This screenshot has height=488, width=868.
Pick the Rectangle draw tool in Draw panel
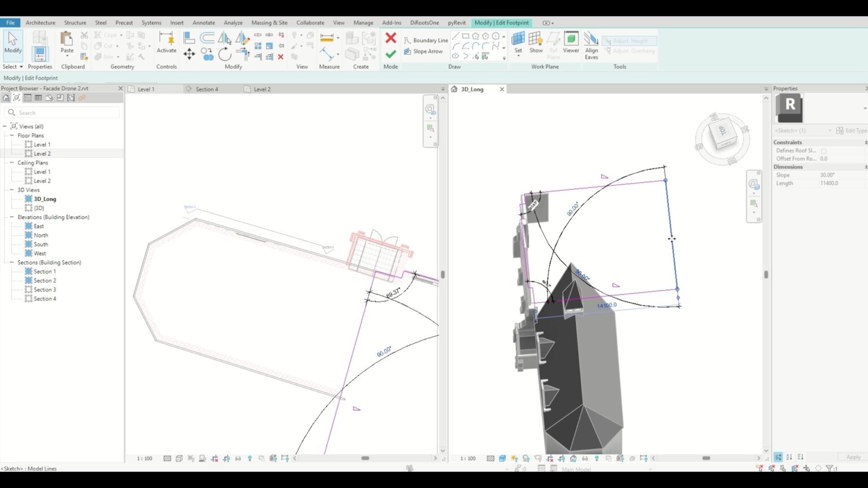point(465,36)
